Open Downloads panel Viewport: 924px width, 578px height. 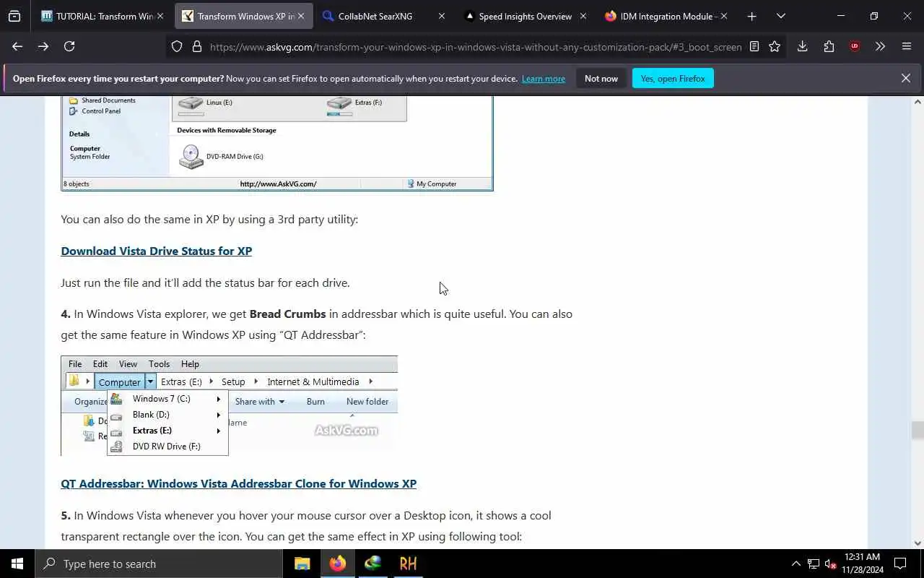click(802, 46)
